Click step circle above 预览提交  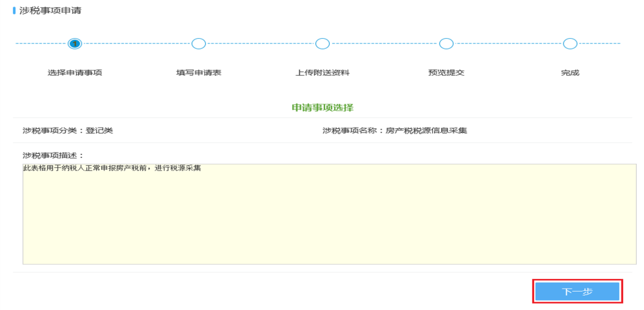click(446, 44)
